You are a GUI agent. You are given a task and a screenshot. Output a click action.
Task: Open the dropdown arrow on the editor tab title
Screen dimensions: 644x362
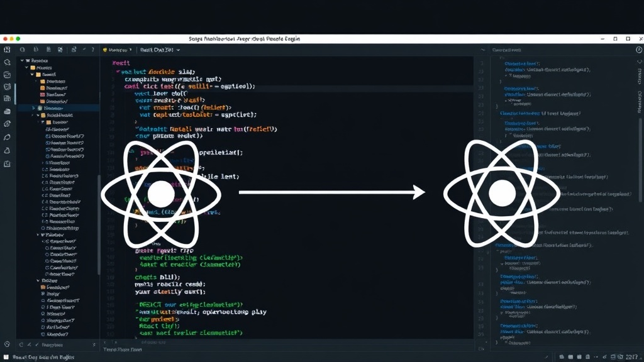click(x=178, y=50)
